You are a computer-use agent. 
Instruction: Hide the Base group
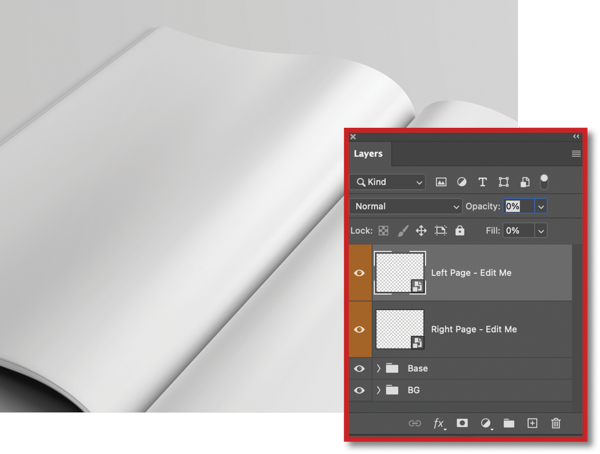359,368
